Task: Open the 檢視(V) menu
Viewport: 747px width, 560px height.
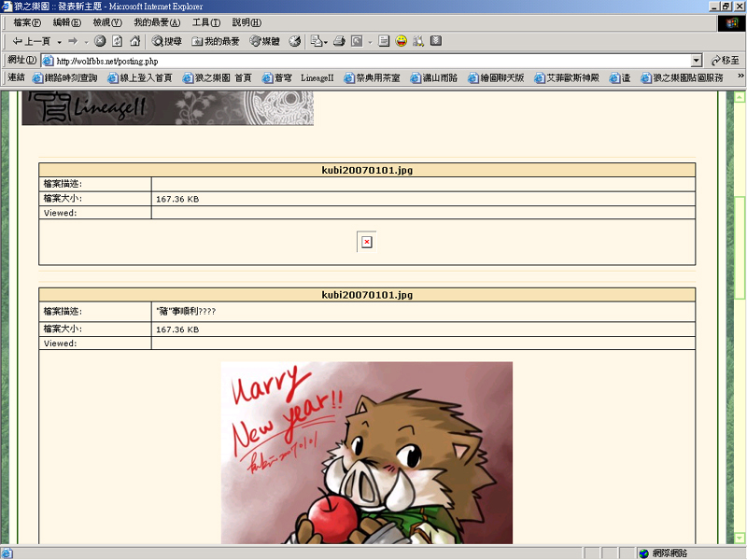Action: coord(107,22)
